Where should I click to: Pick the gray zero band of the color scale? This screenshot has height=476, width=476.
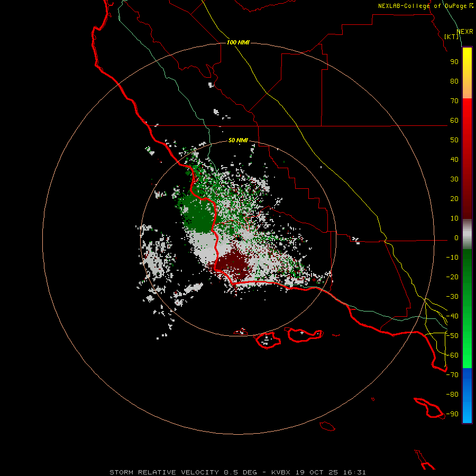click(467, 234)
